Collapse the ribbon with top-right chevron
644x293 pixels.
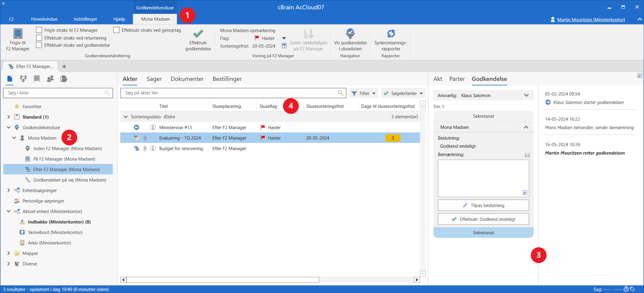(640, 19)
